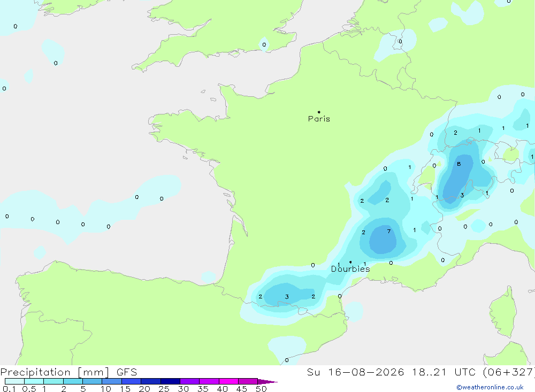Screen dimensions: 535x392
Task: Click the precipitation value '8' over Switzerland
Action: click(x=459, y=164)
